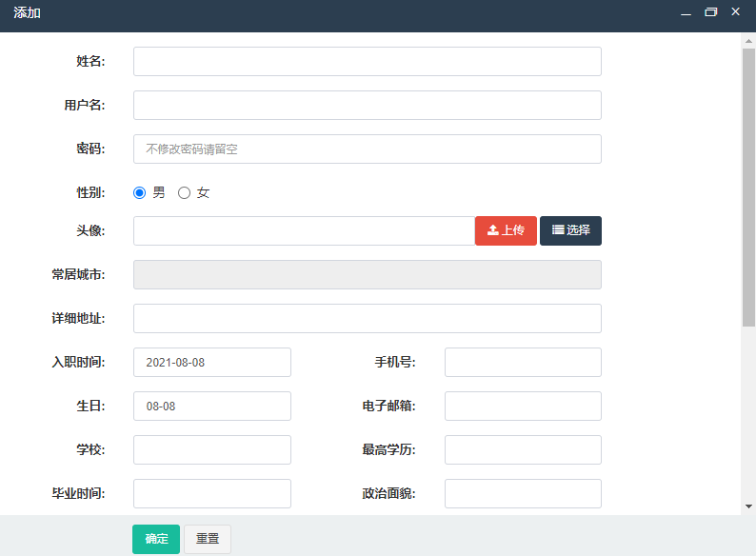Click the 电子邮箱 email field

tap(523, 406)
